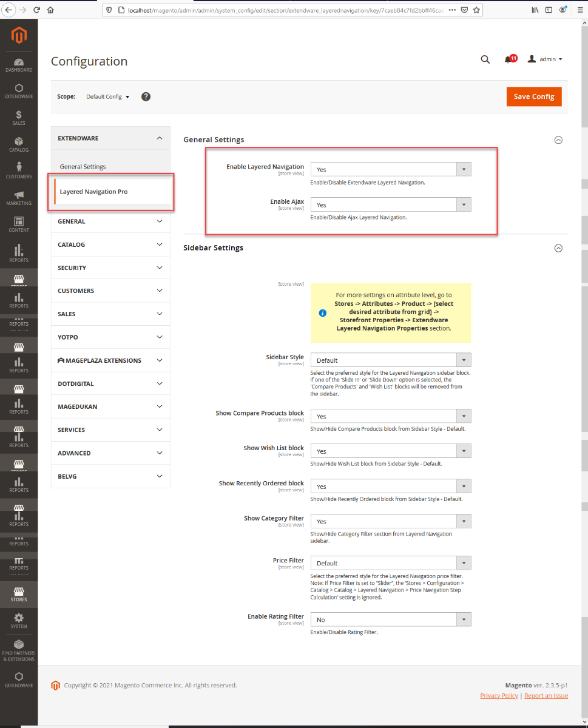Click the magnifier search icon in the page header

point(485,59)
